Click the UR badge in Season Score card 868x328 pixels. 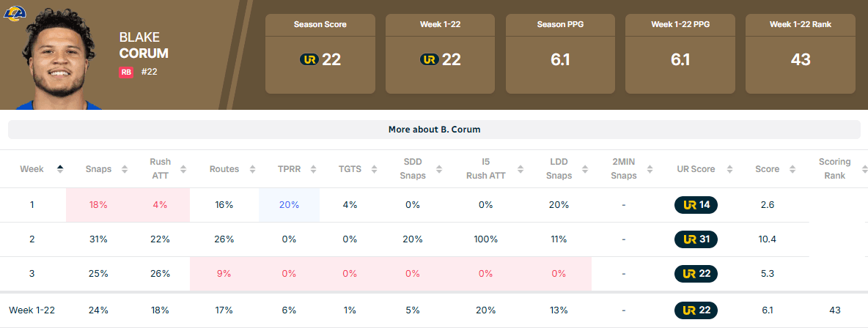(x=309, y=59)
